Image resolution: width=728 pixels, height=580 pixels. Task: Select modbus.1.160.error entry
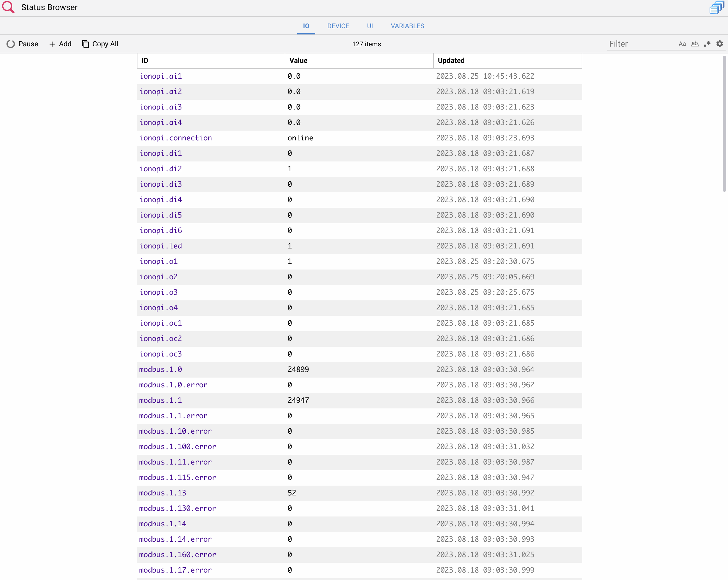point(178,555)
